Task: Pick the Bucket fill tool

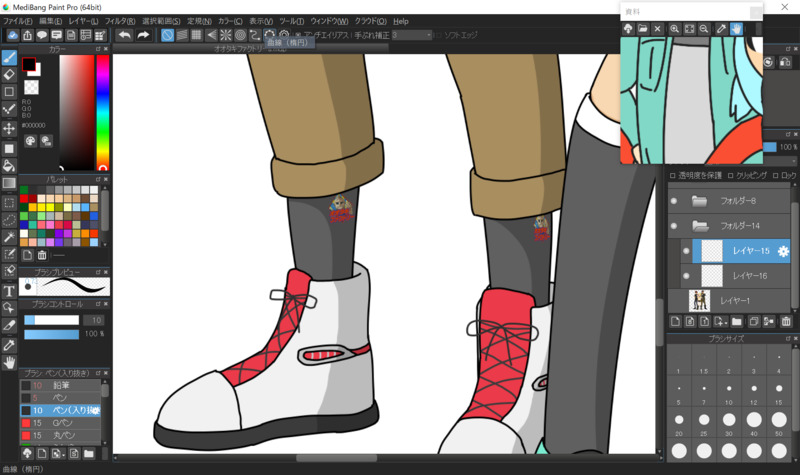Action: 9,165
